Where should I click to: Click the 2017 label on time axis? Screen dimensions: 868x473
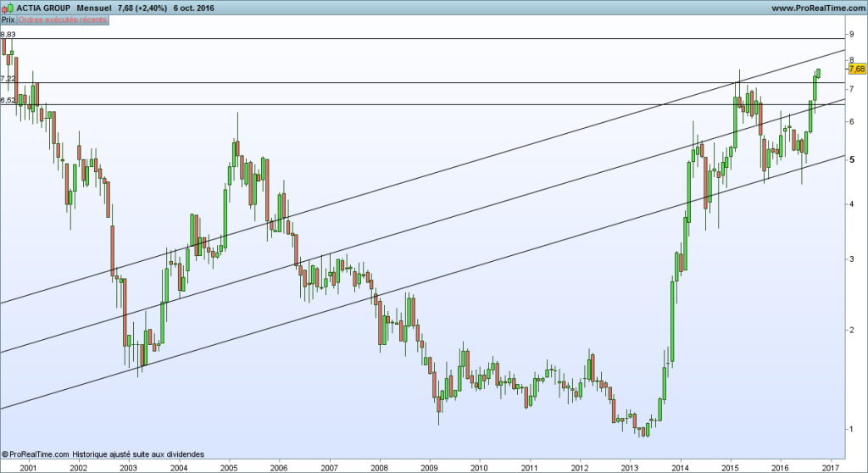point(831,467)
